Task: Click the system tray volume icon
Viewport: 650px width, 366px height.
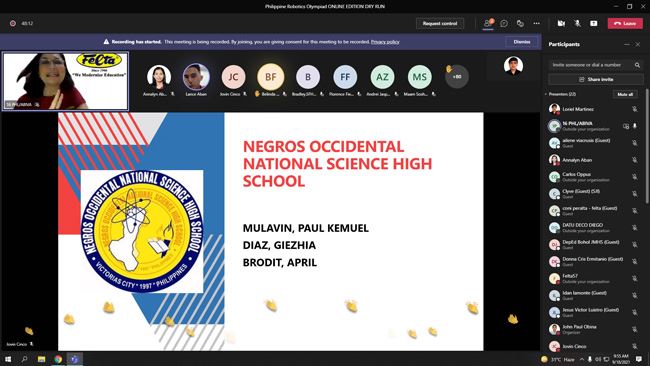Action: point(598,359)
